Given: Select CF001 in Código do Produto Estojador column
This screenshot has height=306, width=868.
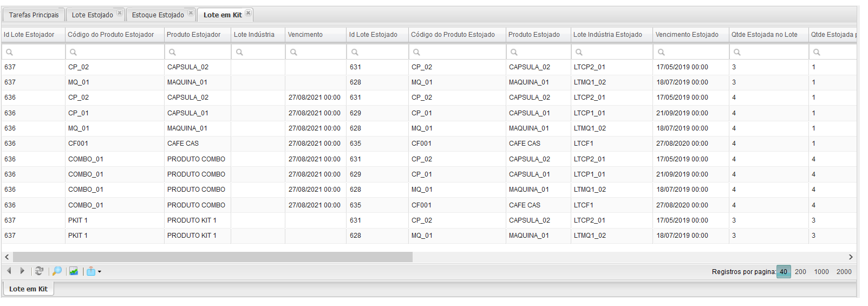Looking at the screenshot, I should tap(78, 144).
